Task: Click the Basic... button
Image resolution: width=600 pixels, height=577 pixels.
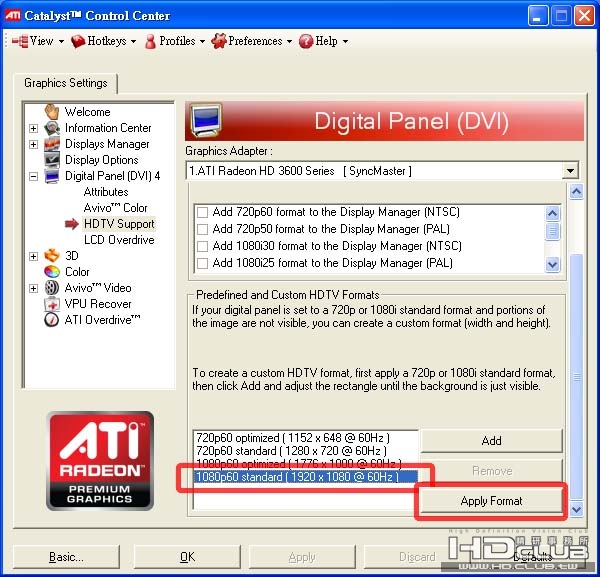Action: 66,557
